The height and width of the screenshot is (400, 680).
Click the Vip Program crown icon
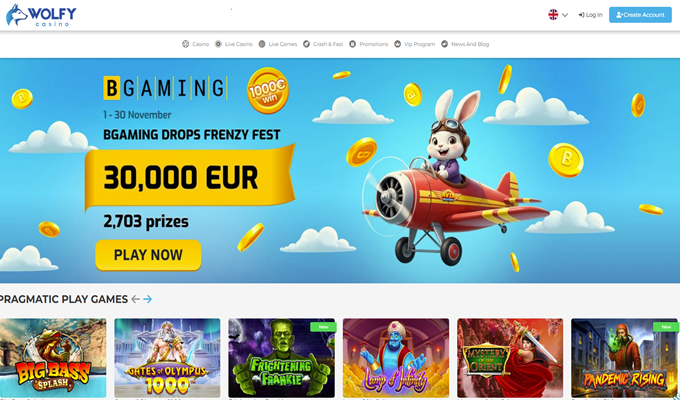coord(397,44)
